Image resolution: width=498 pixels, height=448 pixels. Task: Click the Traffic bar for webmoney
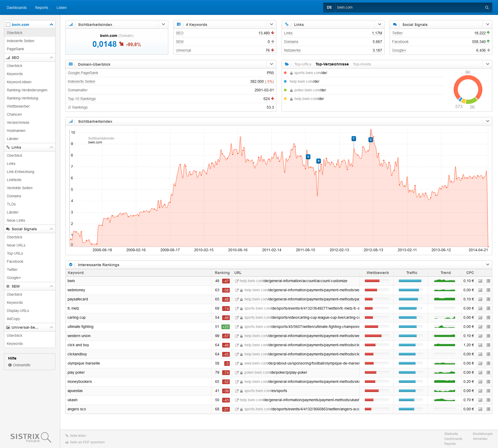[x=411, y=290]
